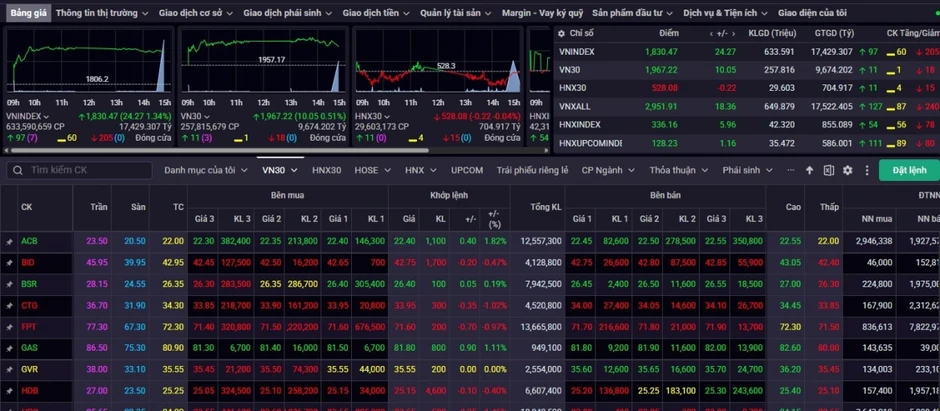Viewport: 940px width, 411px height.
Task: Open the Thỏa thuận dropdown
Action: click(x=679, y=170)
